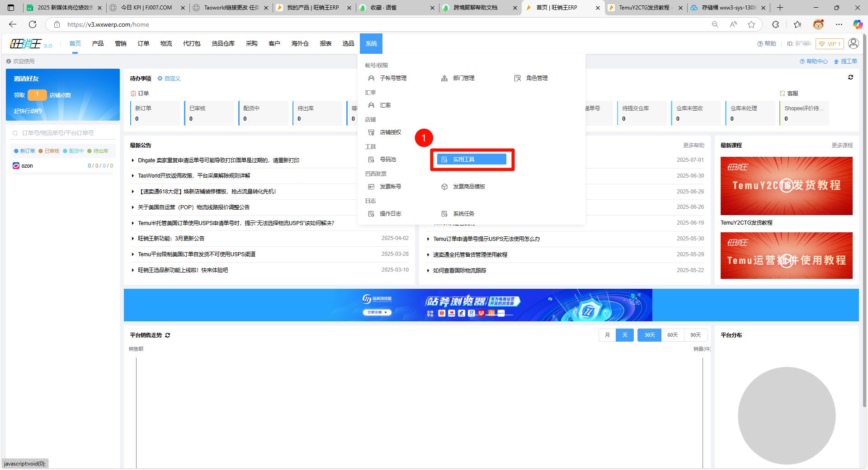Click the VIP 1 badge
868x470 pixels.
[x=830, y=44]
